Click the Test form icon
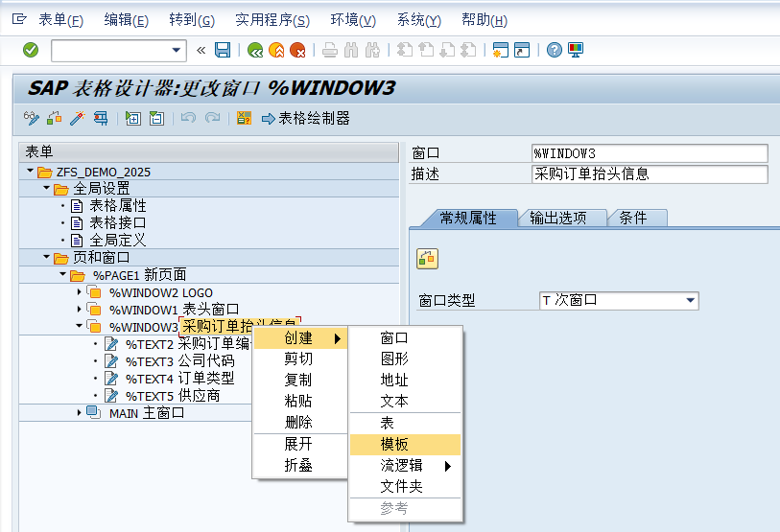780x532 pixels. tap(101, 118)
